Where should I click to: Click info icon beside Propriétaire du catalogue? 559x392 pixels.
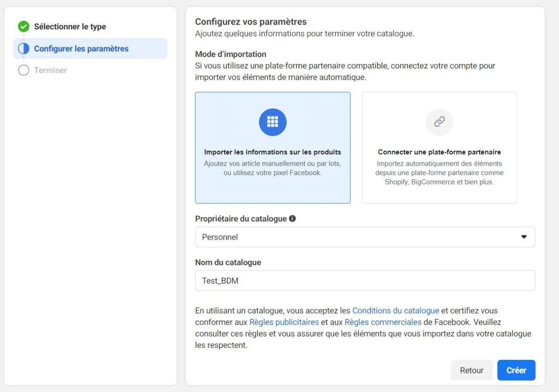[x=293, y=218]
